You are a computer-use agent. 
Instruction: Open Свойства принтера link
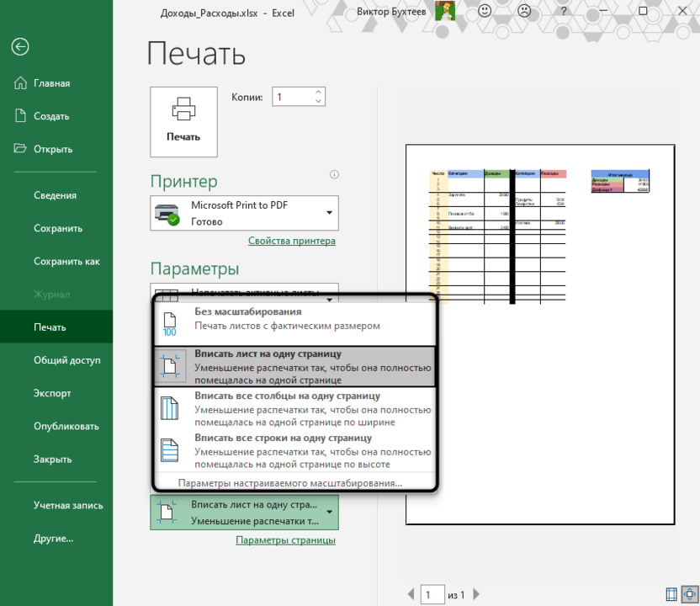click(291, 241)
